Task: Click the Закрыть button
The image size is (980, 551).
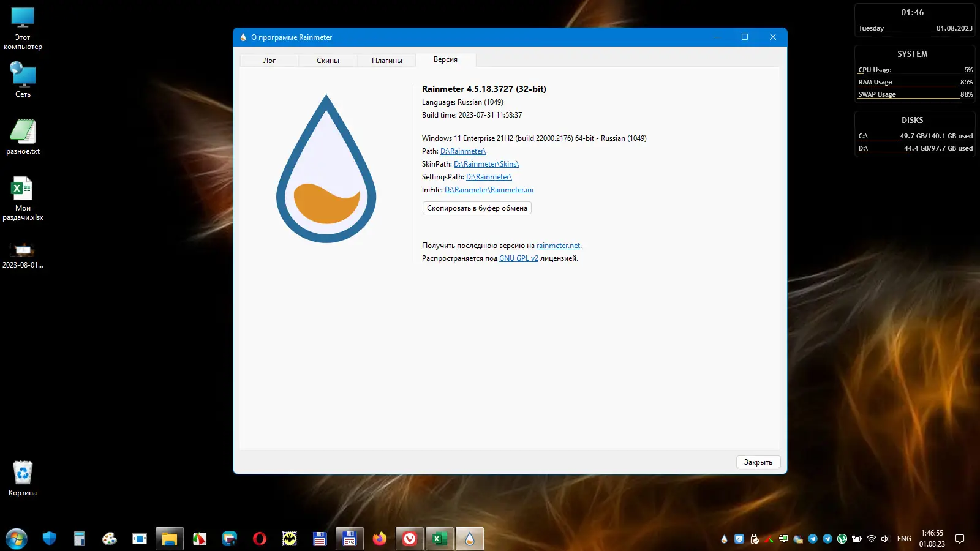Action: point(758,462)
